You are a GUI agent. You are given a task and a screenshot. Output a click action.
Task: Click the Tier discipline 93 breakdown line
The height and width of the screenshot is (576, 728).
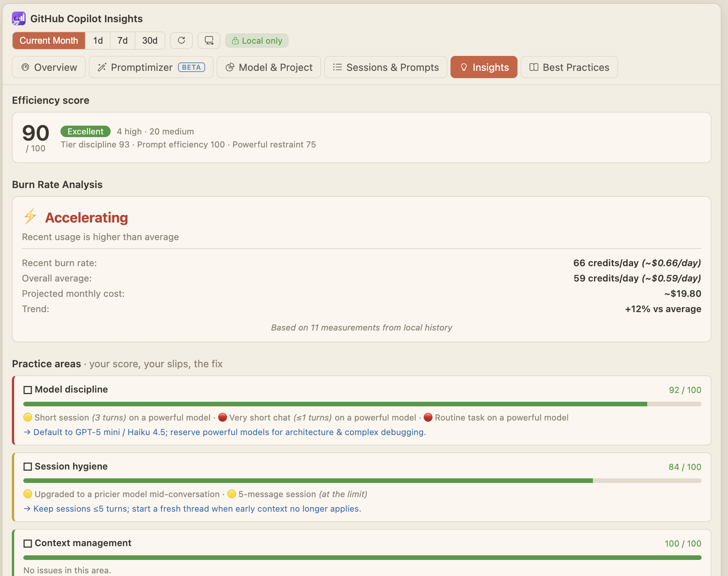click(x=188, y=144)
